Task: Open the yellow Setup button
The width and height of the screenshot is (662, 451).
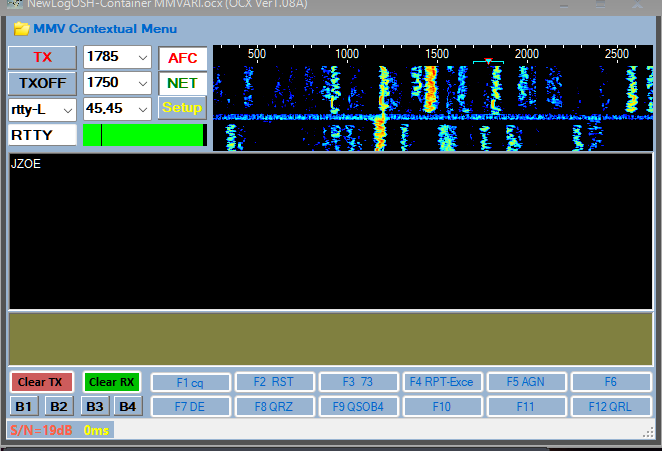Action: coord(182,108)
